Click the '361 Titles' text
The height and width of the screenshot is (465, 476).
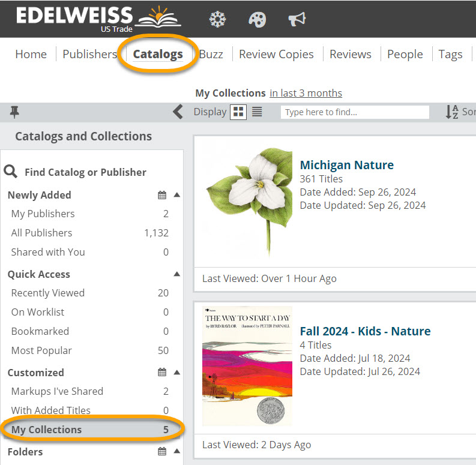point(321,179)
